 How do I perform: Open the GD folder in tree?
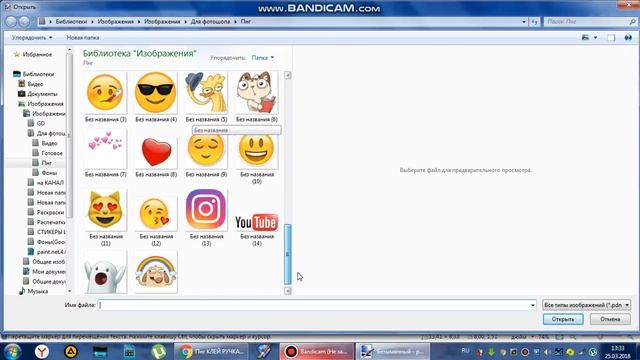(41, 123)
